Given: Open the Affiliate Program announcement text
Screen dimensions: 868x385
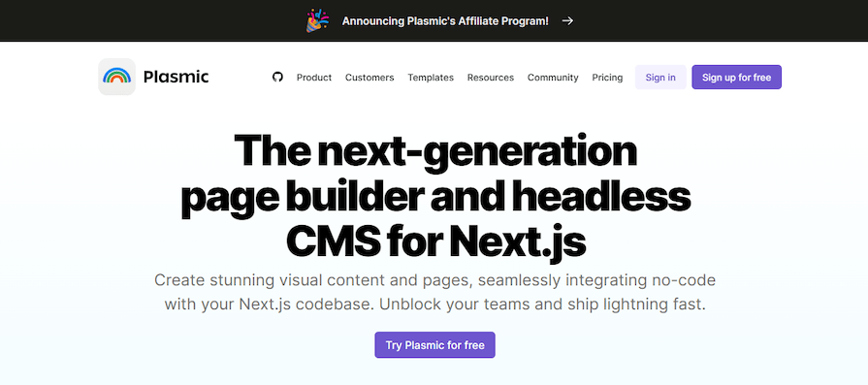Looking at the screenshot, I should (x=445, y=21).
